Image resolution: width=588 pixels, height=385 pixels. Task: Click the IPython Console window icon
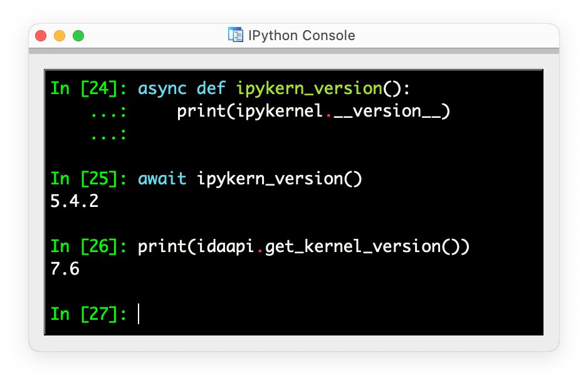coord(236,35)
